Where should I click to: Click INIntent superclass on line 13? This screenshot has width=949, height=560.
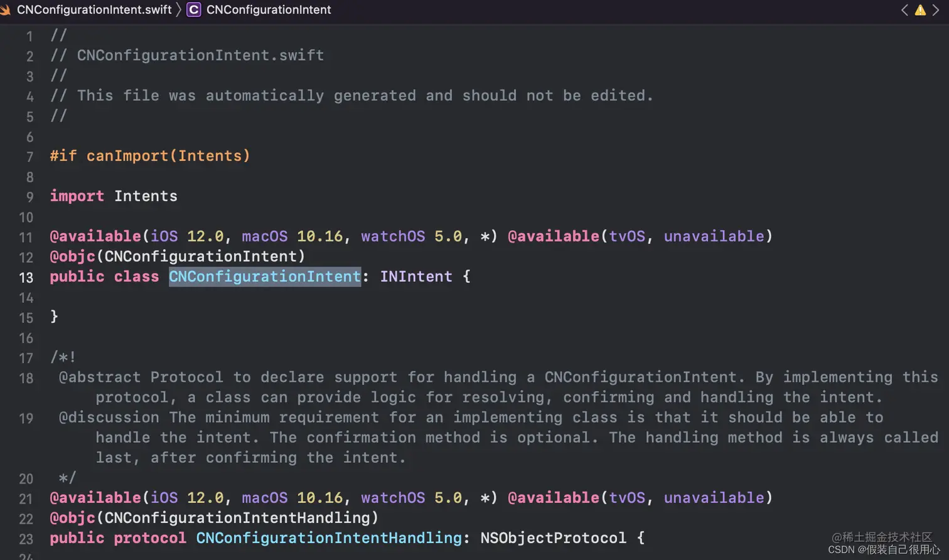416,277
